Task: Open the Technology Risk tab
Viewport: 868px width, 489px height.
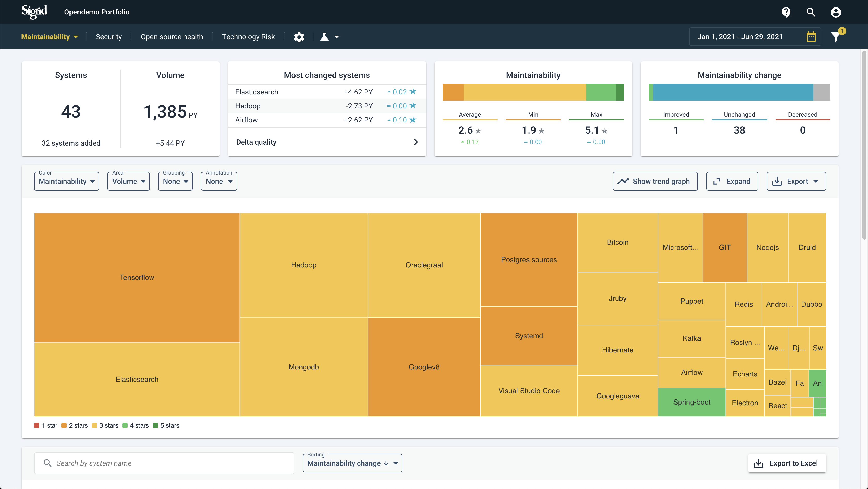Action: coord(248,37)
